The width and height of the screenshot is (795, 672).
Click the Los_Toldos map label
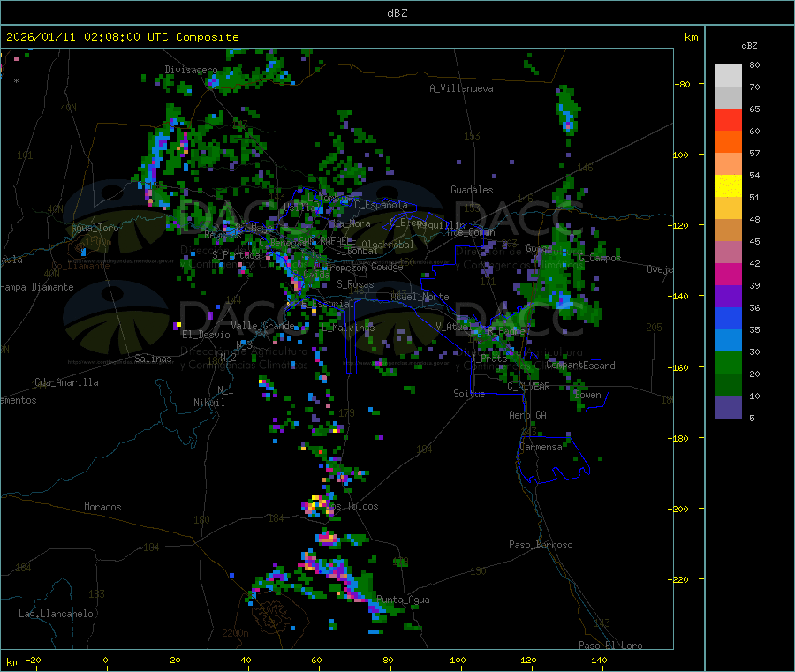click(x=352, y=506)
